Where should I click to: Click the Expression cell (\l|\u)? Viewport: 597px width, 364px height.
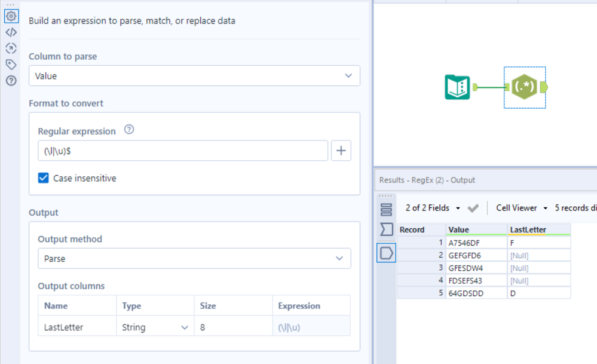(x=311, y=327)
